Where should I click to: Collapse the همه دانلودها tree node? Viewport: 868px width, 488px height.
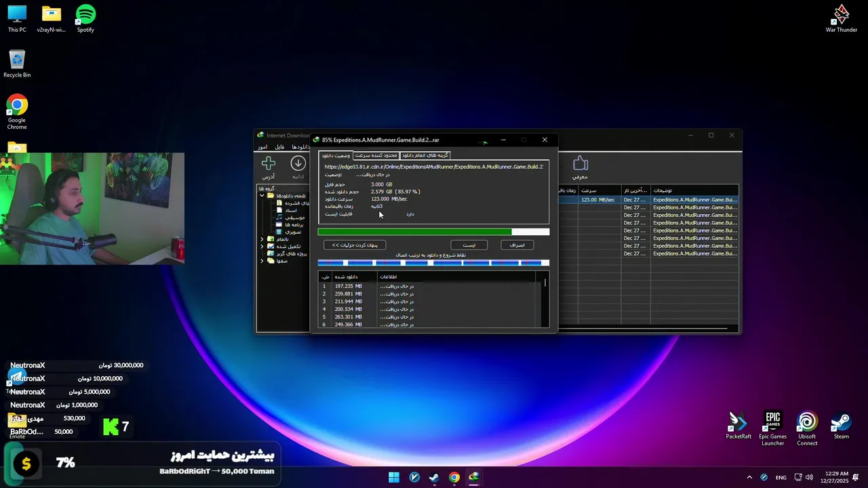point(262,196)
